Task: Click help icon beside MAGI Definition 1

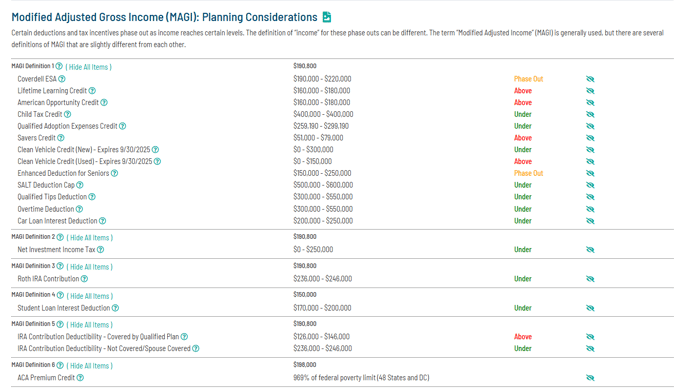Action: [59, 66]
